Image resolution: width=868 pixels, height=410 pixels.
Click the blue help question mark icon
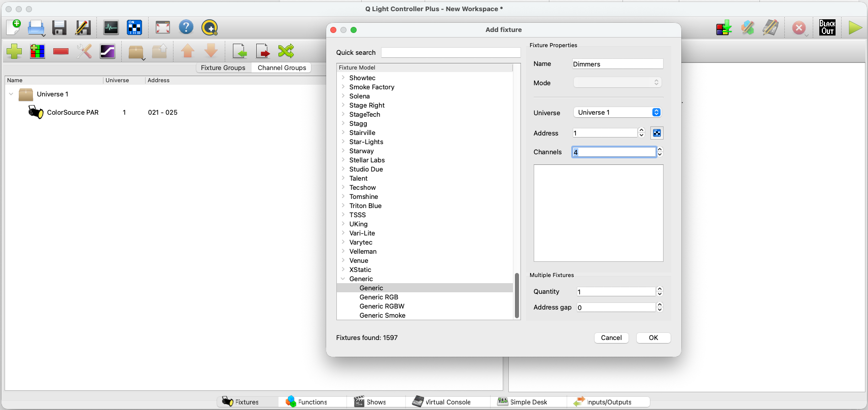tap(186, 27)
